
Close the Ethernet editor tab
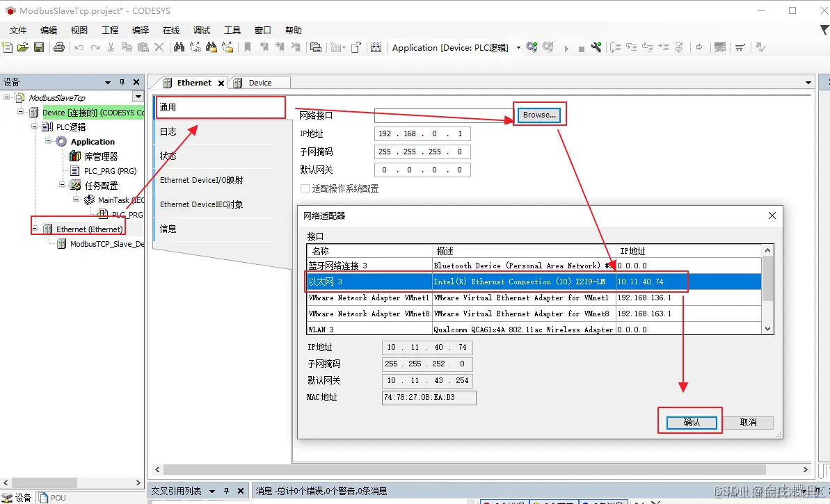(221, 83)
